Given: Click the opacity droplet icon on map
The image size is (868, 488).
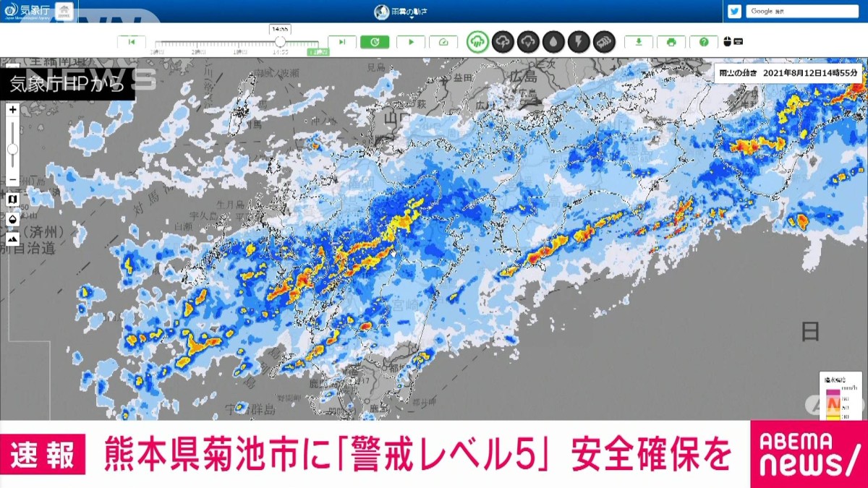Looking at the screenshot, I should coord(13,218).
